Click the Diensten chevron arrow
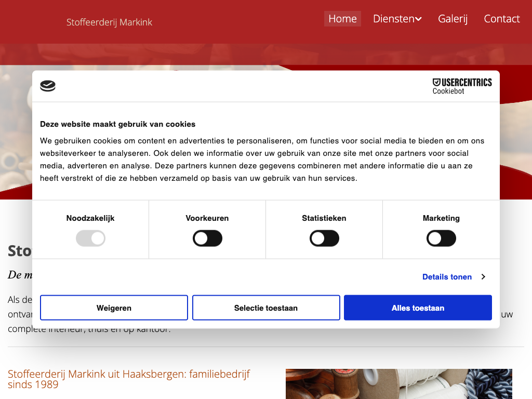Image resolution: width=532 pixels, height=399 pixels. coord(418,19)
